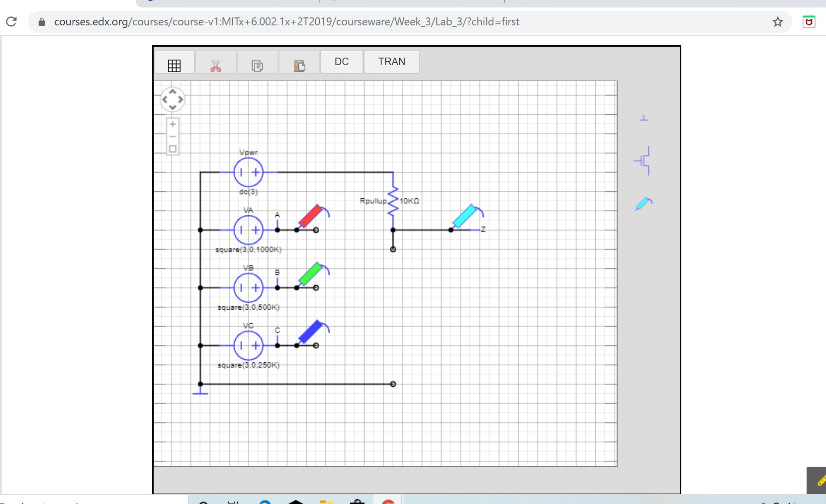Run the DC analysis

pos(342,62)
